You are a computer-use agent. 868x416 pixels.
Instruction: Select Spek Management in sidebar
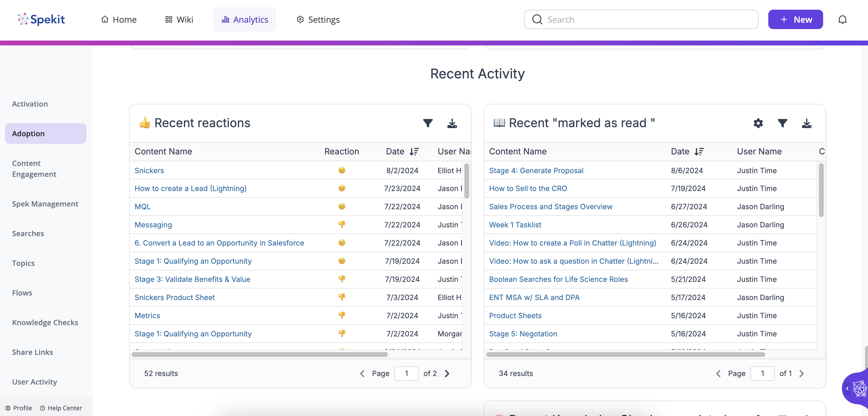pos(45,204)
